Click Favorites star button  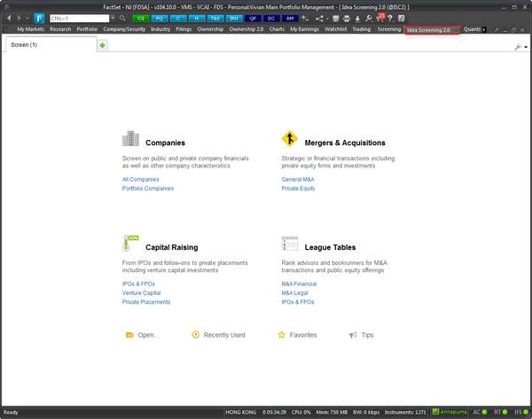[297, 335]
